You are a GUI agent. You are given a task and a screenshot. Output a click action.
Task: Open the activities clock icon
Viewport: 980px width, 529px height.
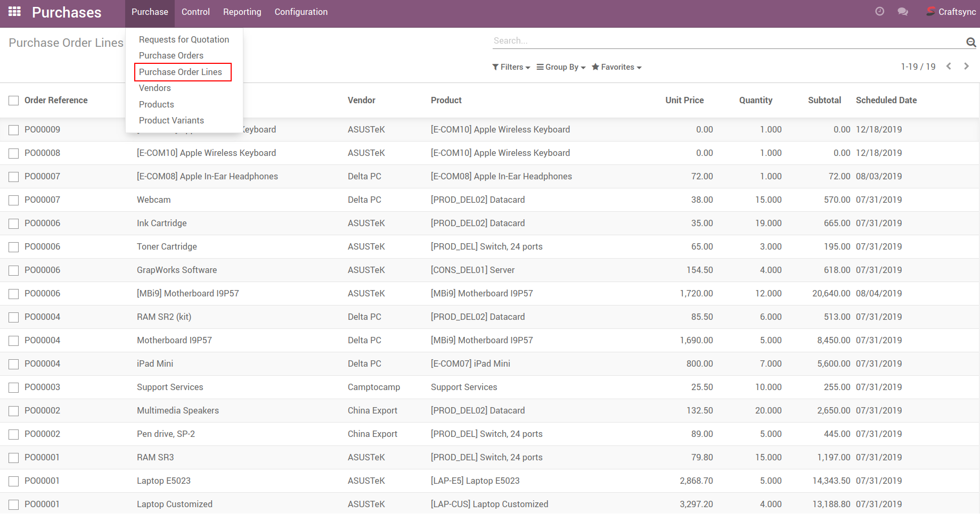(x=880, y=12)
